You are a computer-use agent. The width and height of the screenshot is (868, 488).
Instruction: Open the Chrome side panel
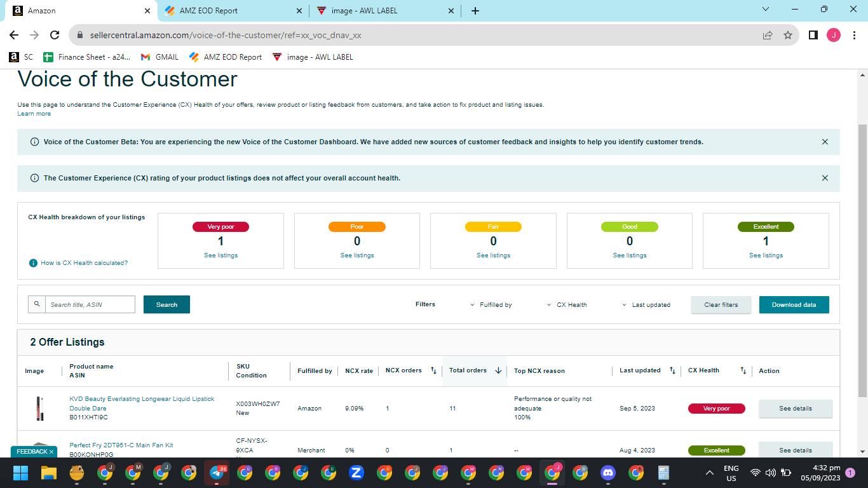click(x=813, y=36)
